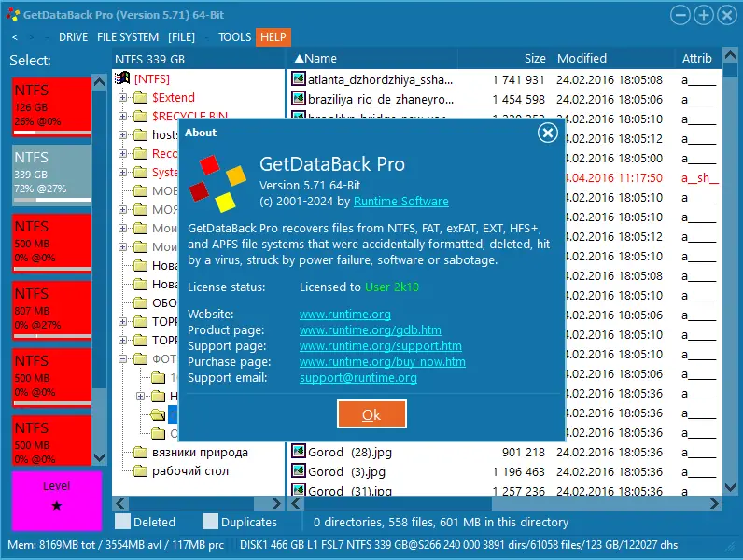This screenshot has height=560, width=743.
Task: Click the image icon beside Gorod (28).jpg
Action: point(299,451)
